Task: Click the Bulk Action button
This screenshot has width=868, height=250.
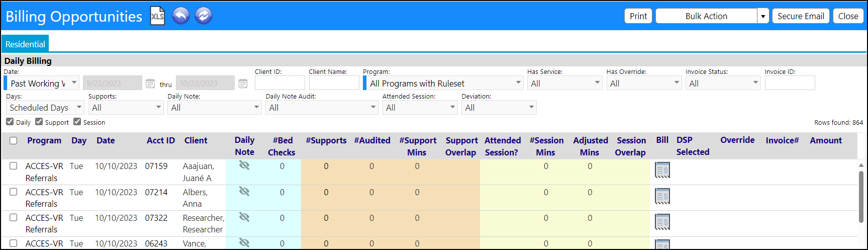Action: click(706, 16)
